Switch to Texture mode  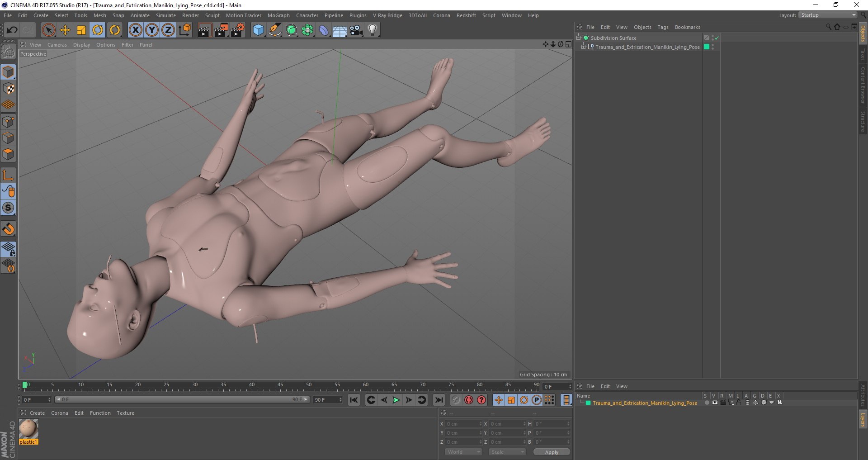(8, 89)
